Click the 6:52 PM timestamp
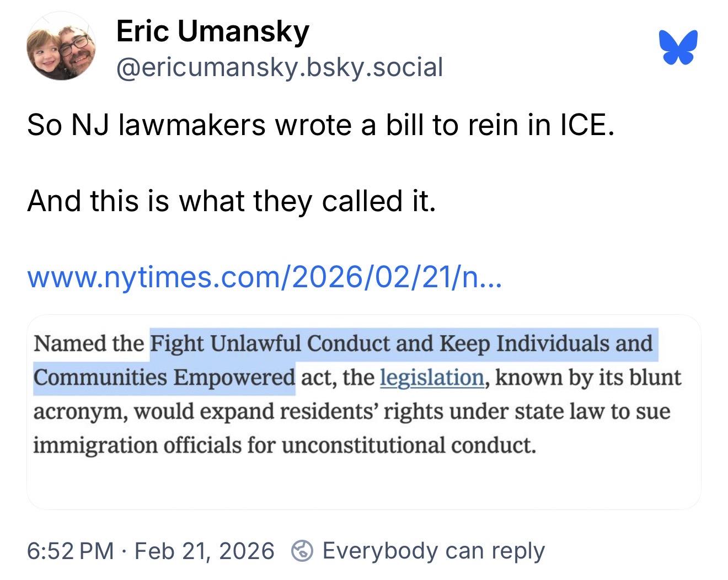The width and height of the screenshot is (728, 580). [x=70, y=551]
